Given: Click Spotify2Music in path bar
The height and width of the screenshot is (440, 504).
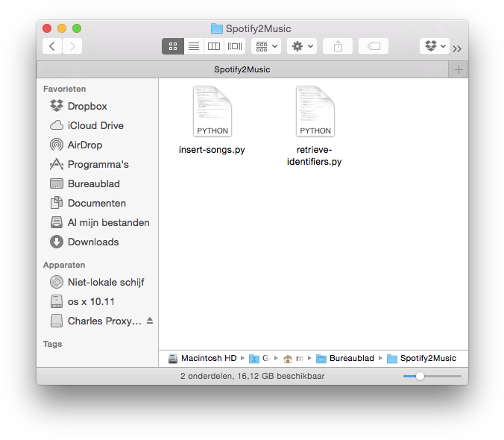Looking at the screenshot, I should 422,359.
